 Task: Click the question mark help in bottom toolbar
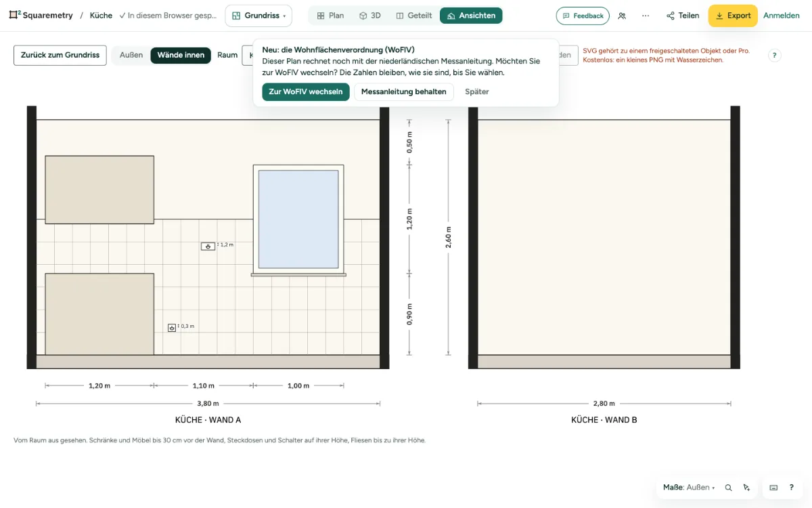click(792, 487)
